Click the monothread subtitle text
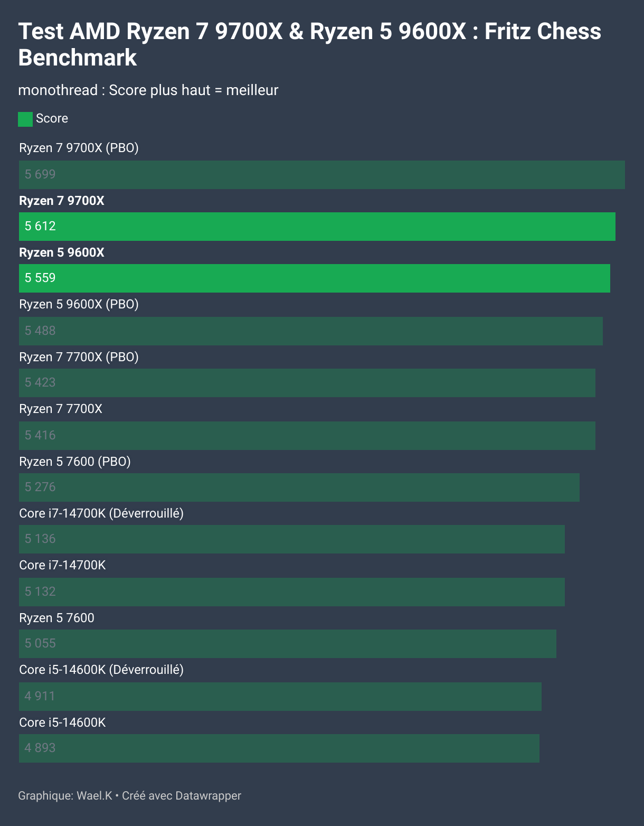 click(x=148, y=90)
